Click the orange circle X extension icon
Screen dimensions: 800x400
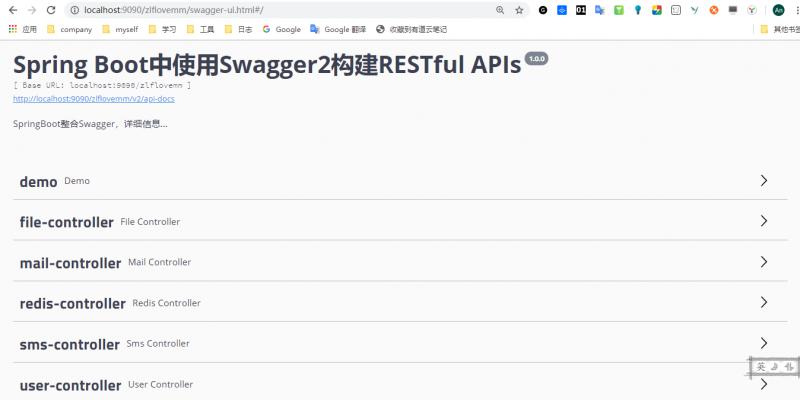pos(714,10)
